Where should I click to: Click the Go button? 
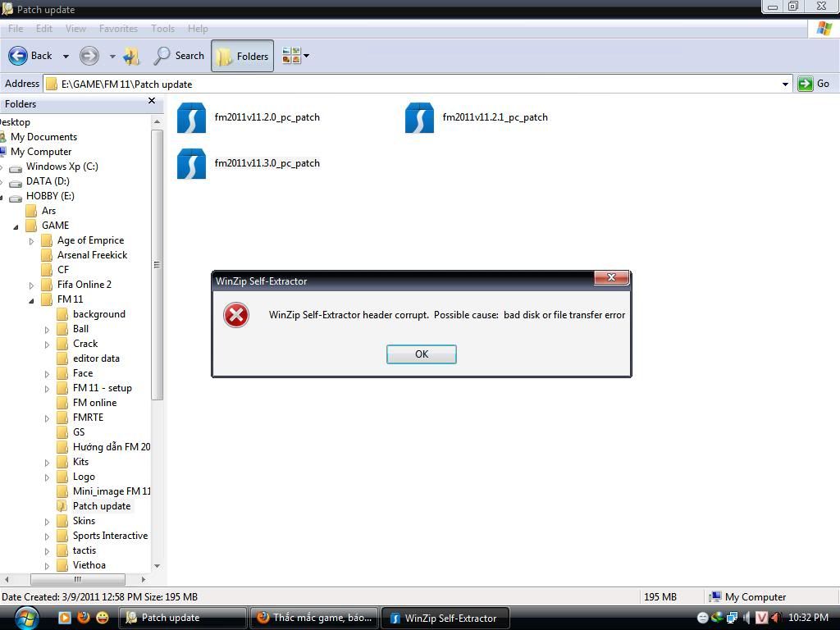coord(813,84)
